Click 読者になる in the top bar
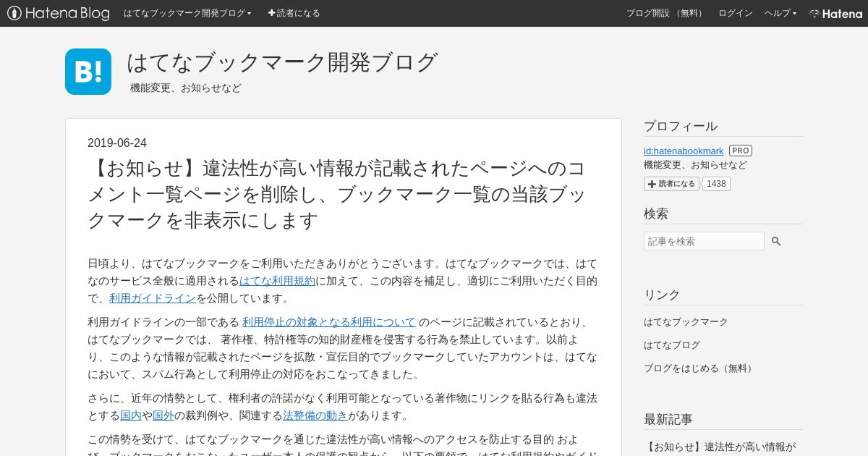Viewport: 868px width, 456px height. pyautogui.click(x=294, y=13)
